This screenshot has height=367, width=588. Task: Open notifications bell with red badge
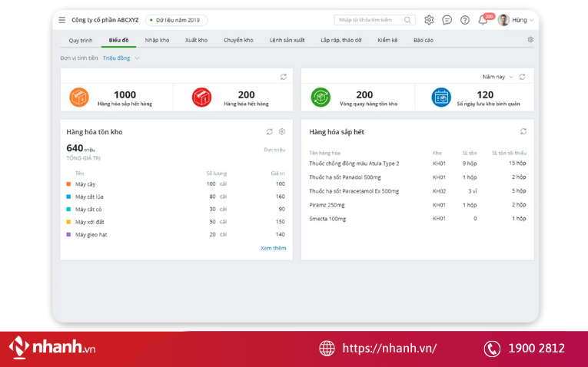483,20
